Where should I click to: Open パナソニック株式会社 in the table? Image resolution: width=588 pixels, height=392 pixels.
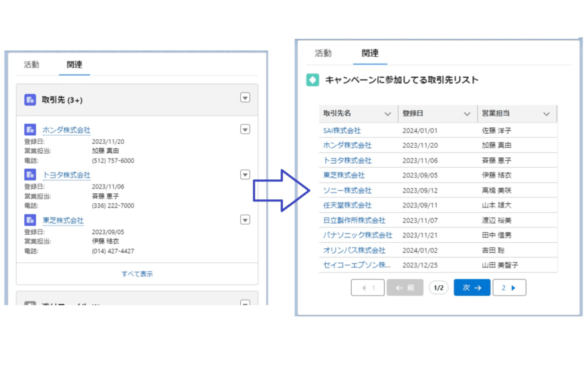358,235
